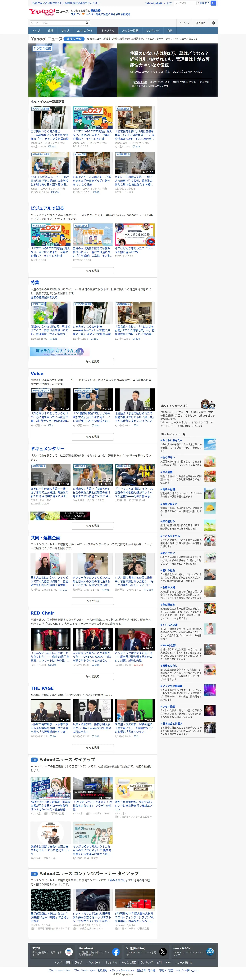
Task: Open the 在宅避難 article thumbnail
Action: pyautogui.click(x=93, y=235)
